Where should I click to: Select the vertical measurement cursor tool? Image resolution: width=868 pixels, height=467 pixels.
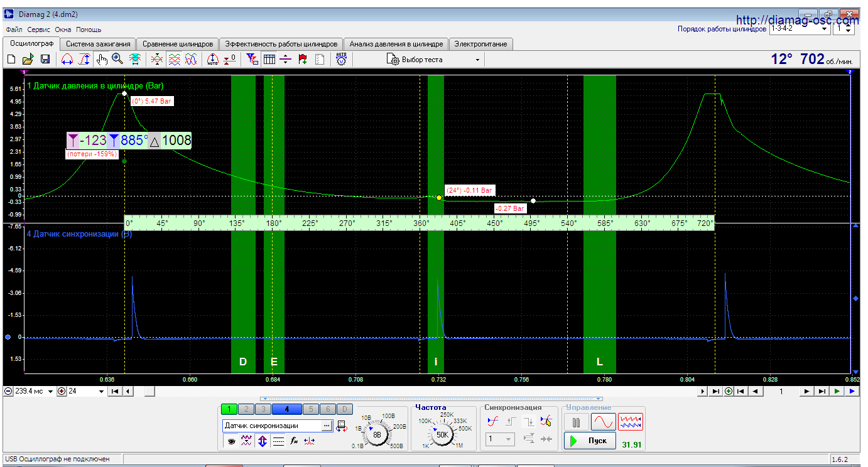[x=84, y=60]
